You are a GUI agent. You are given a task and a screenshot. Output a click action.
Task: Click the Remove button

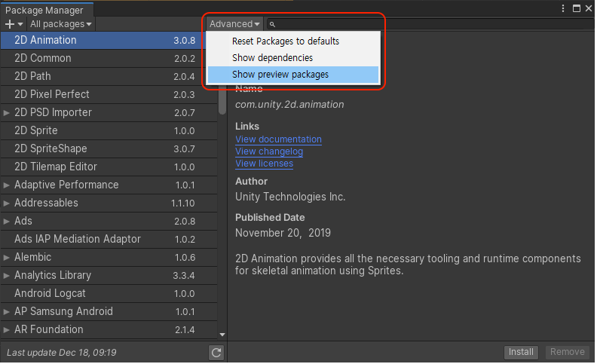pyautogui.click(x=567, y=352)
